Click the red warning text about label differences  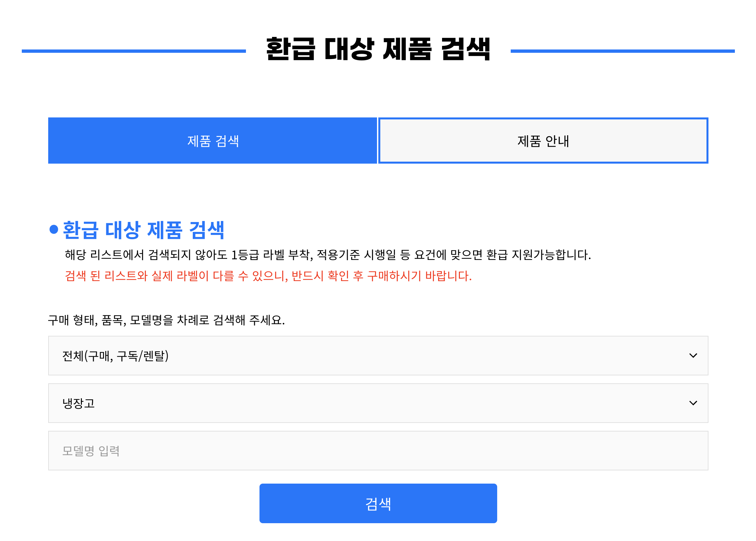click(268, 276)
